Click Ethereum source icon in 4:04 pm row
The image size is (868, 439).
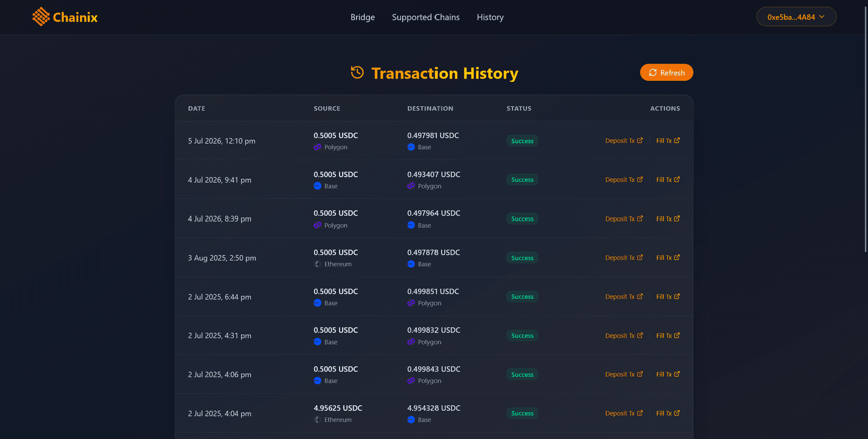[x=317, y=420]
